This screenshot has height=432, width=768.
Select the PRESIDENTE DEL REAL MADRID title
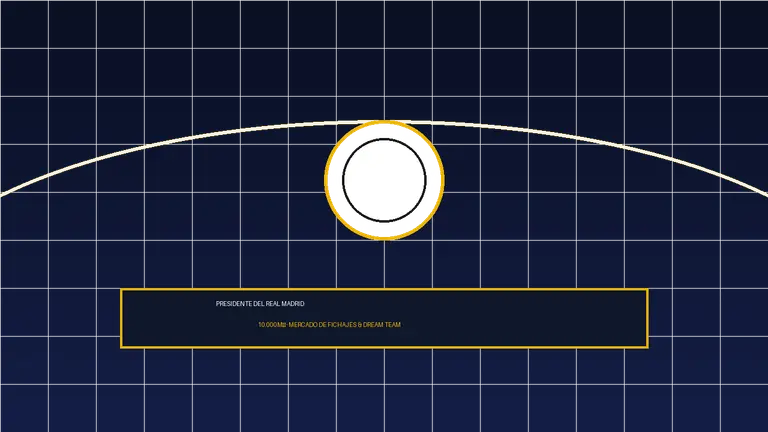pos(260,304)
